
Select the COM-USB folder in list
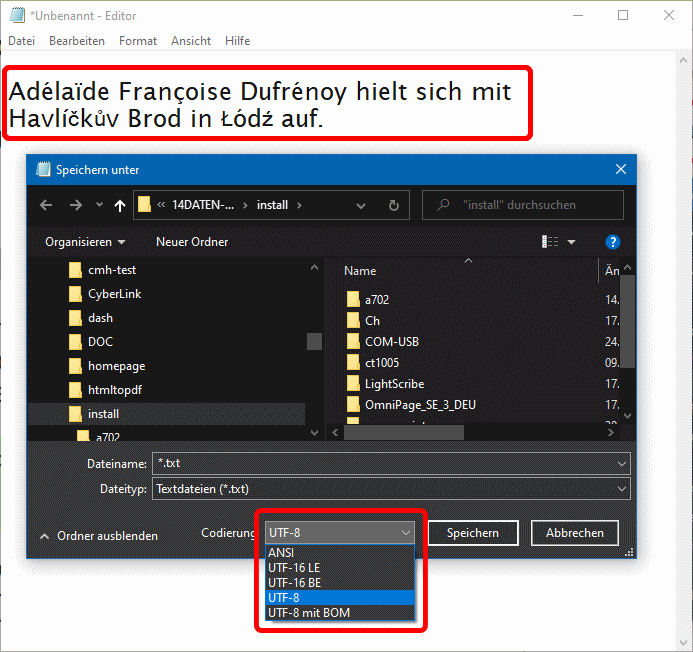(x=391, y=341)
